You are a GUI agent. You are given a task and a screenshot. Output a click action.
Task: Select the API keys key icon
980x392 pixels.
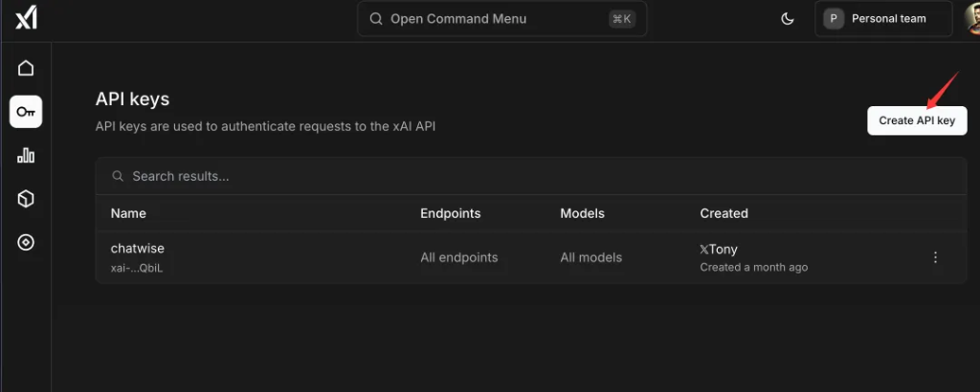26,112
